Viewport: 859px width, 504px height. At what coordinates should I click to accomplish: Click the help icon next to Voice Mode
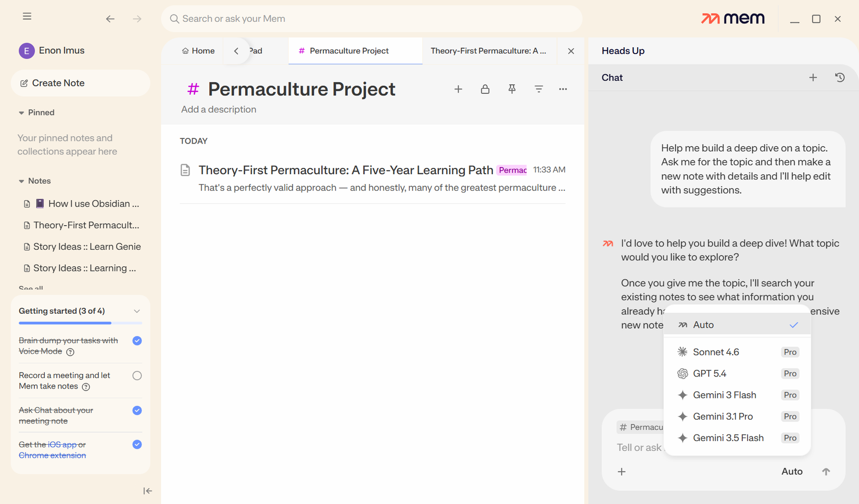(x=70, y=352)
